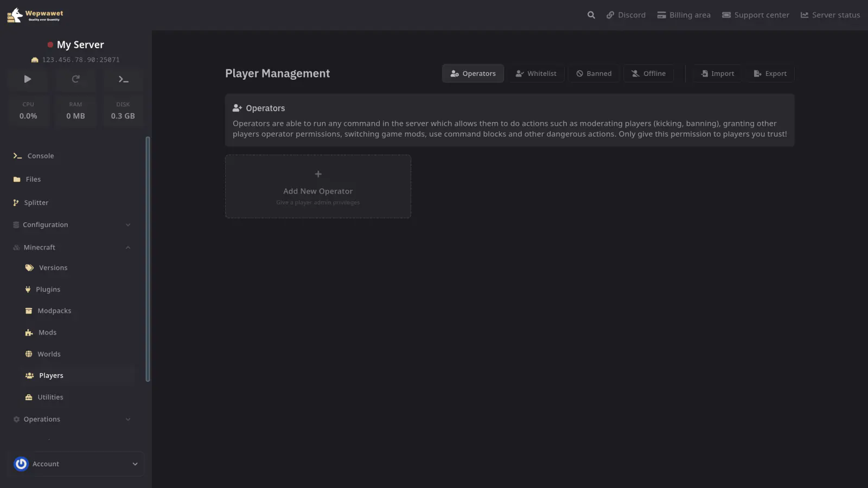This screenshot has height=488, width=868.
Task: Open the Server status link
Action: click(830, 15)
